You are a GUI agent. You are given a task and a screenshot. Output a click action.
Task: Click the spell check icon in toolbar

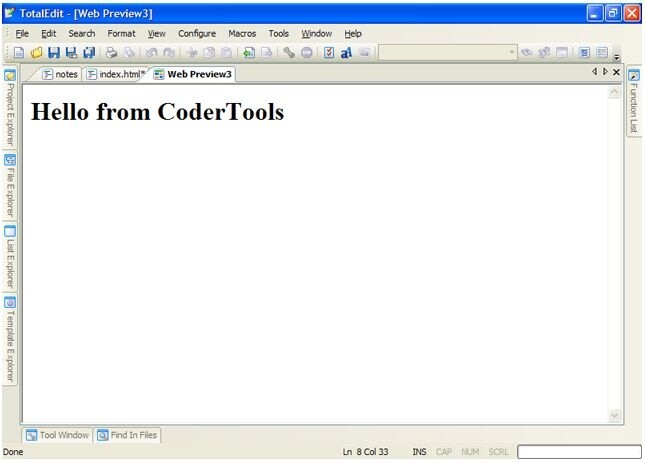tap(329, 52)
